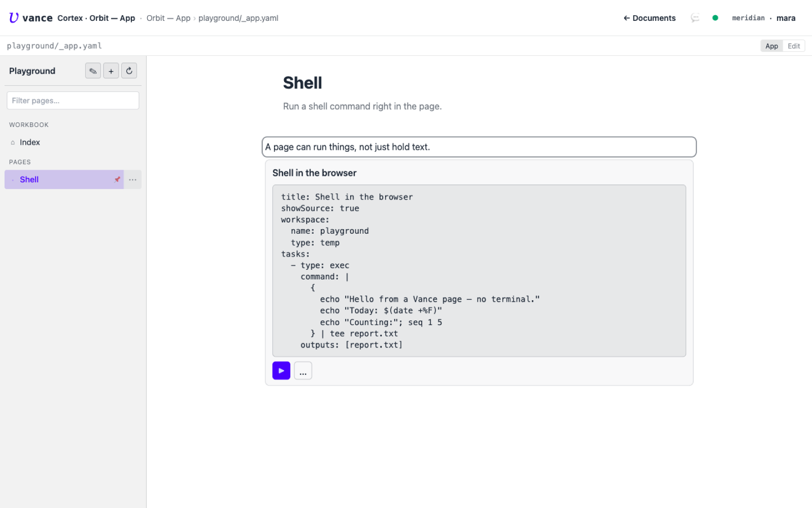Click the 'name: playground' line

click(330, 231)
